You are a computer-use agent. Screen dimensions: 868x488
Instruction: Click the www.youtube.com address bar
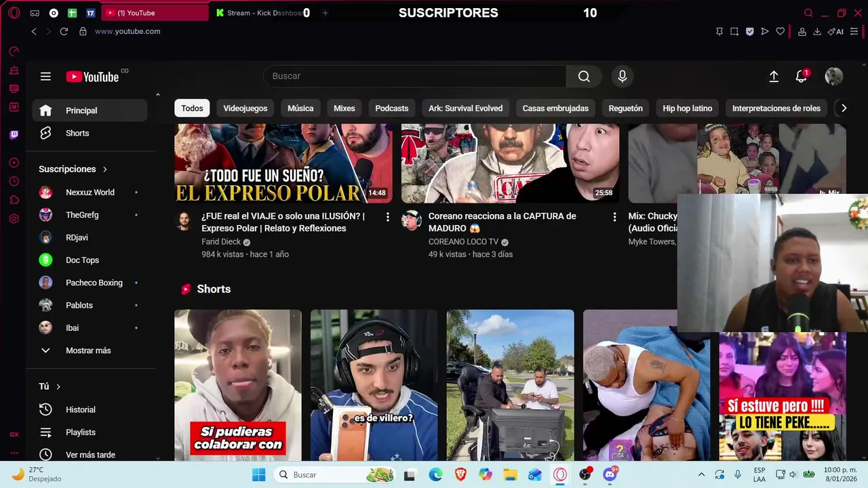(x=127, y=31)
